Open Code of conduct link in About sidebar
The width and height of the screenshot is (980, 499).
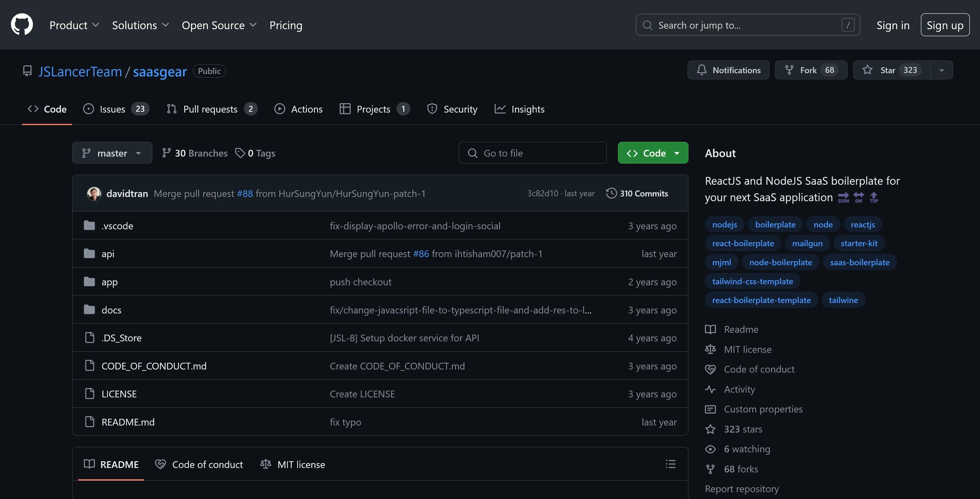[x=750, y=369]
